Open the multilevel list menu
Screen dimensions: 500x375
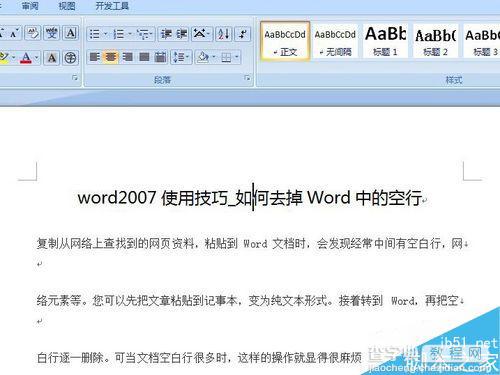pos(145,34)
